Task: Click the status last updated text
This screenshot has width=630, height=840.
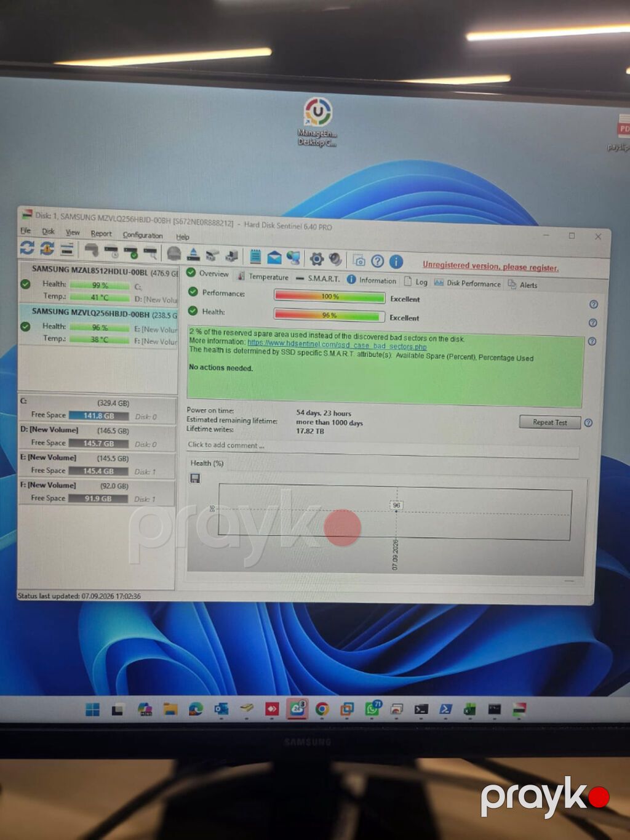Action: 79,596
